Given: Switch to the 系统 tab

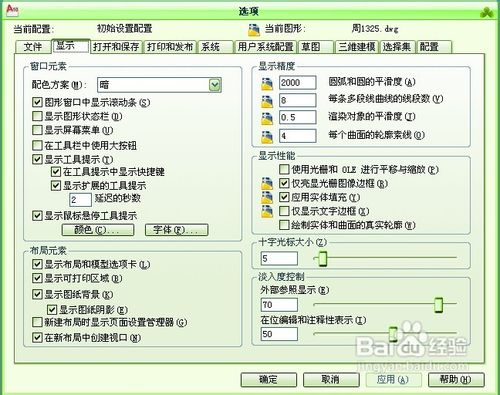Looking at the screenshot, I should (x=215, y=47).
